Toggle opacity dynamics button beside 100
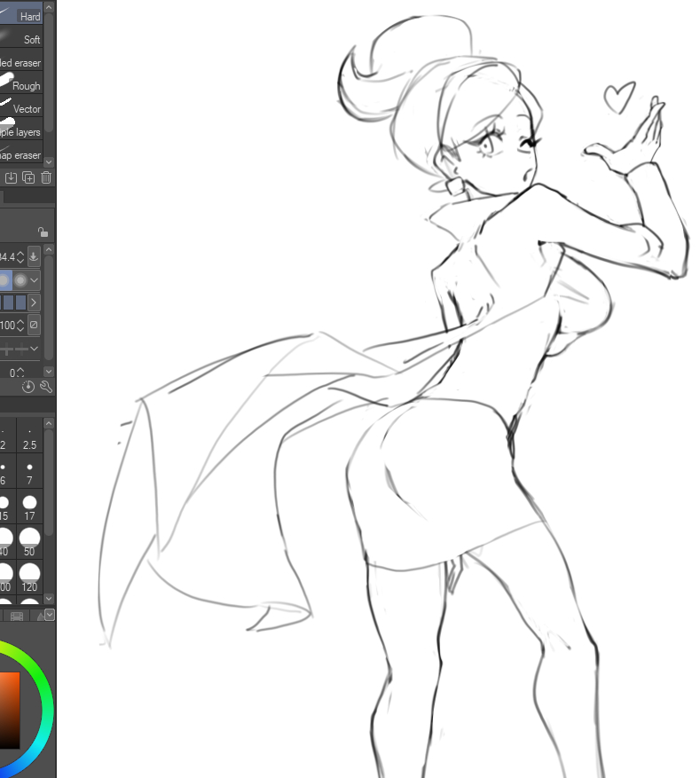 [x=34, y=325]
